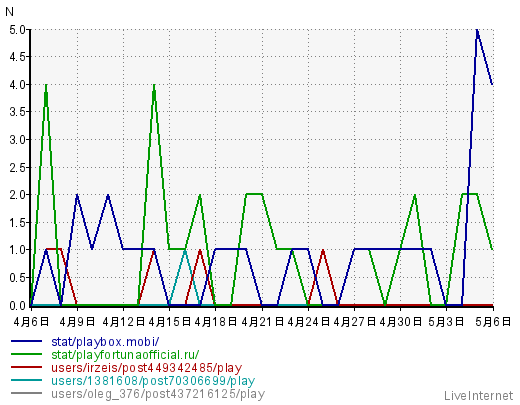The height and width of the screenshot is (405, 520).
Task: Click the 2.5 y-axis value label
Action: click(x=17, y=168)
